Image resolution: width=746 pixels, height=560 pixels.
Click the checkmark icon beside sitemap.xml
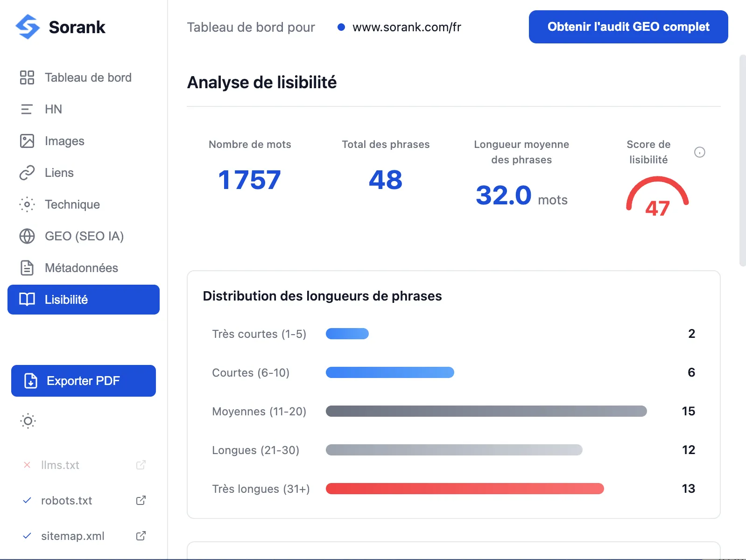click(27, 536)
